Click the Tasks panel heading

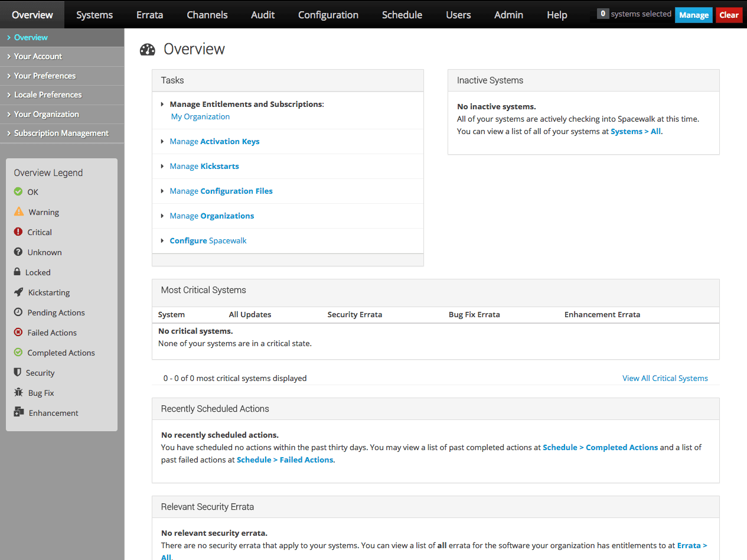[x=172, y=80]
